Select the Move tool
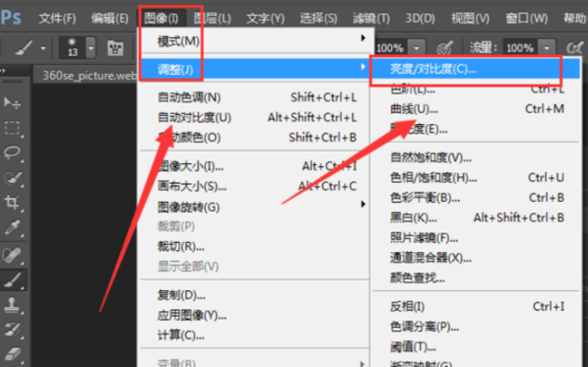This screenshot has width=588, height=367. [x=12, y=102]
